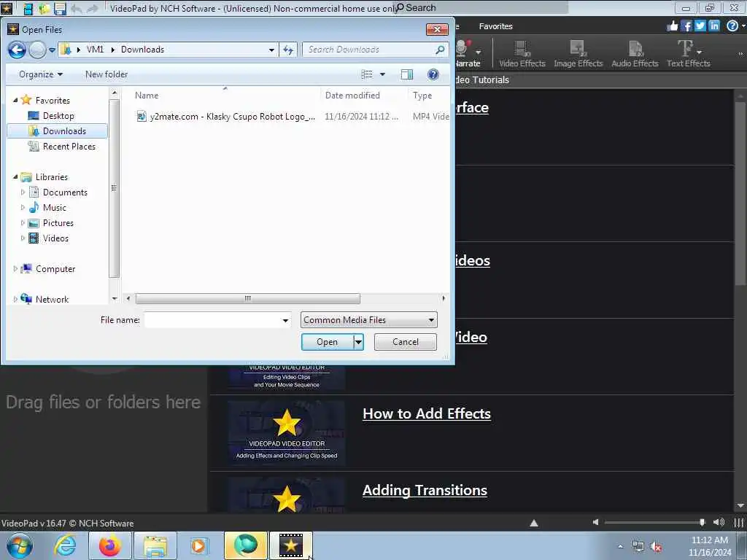Collapse the Libraries group
The image size is (747, 560).
(x=15, y=176)
